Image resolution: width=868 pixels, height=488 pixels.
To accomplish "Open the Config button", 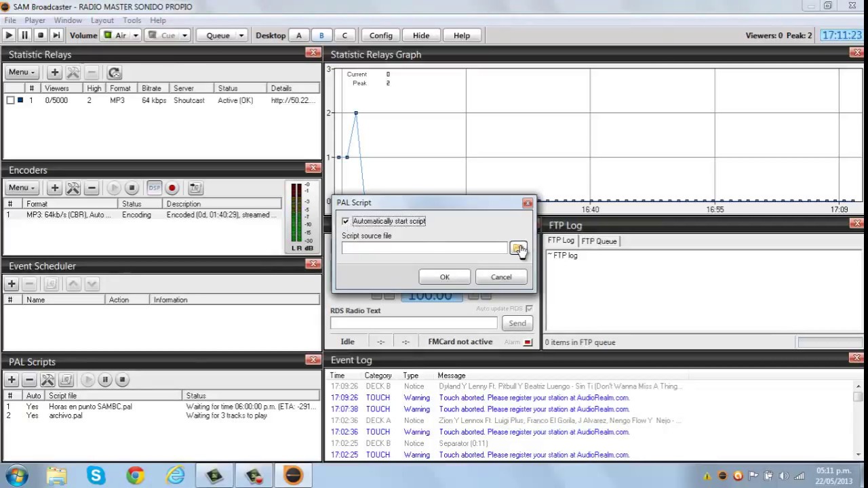I will coord(381,35).
